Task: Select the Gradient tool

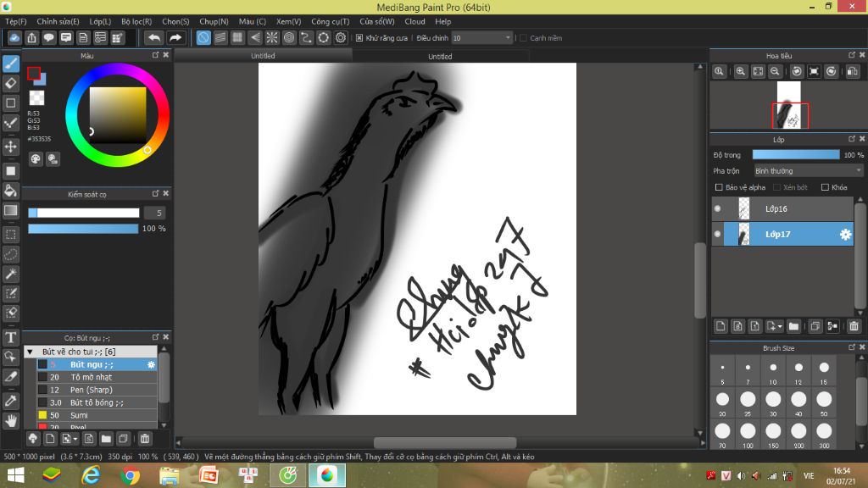Action: (10, 210)
